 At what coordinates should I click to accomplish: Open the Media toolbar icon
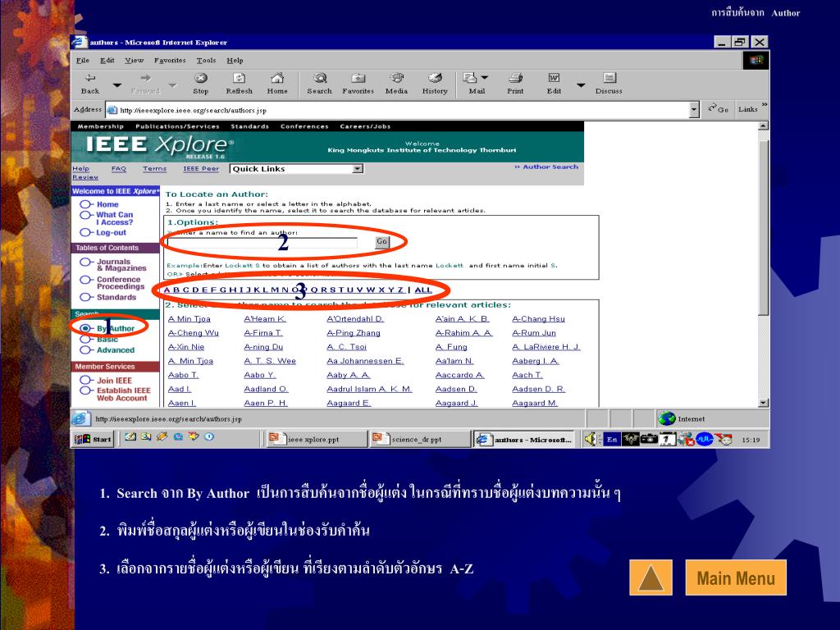tap(396, 84)
